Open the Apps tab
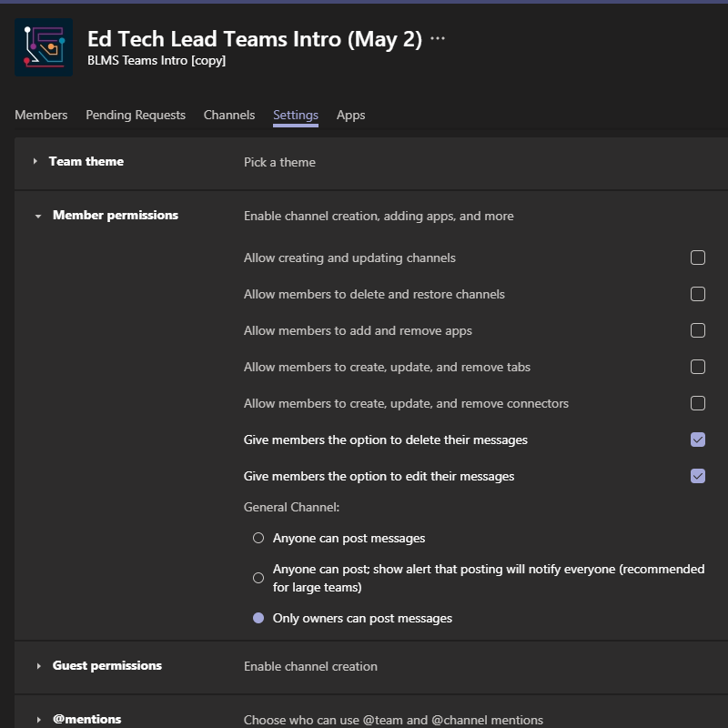 coord(350,115)
